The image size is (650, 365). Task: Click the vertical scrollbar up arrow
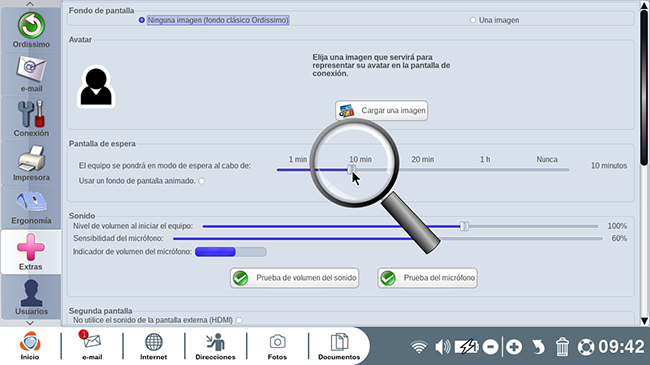[644, 5]
